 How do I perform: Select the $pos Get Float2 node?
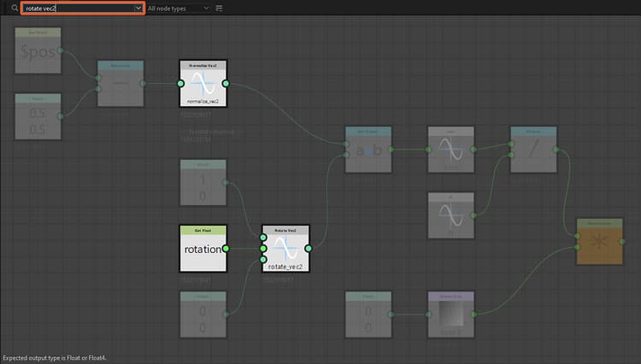click(x=38, y=50)
